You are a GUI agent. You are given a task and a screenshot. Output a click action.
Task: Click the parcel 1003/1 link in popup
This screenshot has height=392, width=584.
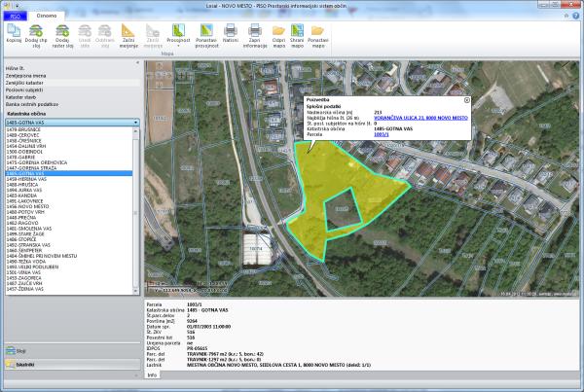(x=381, y=135)
